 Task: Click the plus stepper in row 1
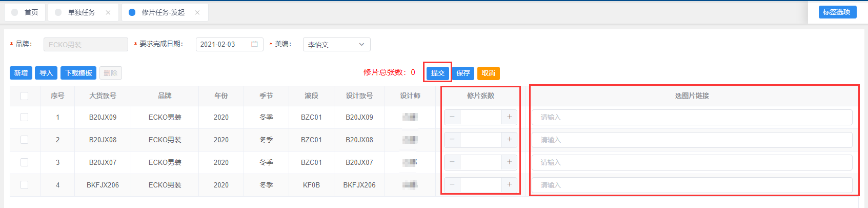point(509,117)
